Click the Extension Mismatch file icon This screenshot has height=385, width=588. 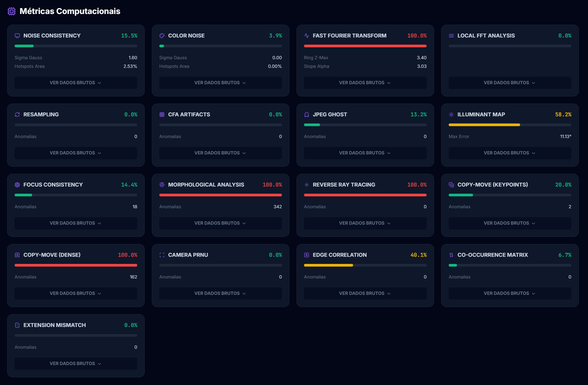tap(17, 325)
